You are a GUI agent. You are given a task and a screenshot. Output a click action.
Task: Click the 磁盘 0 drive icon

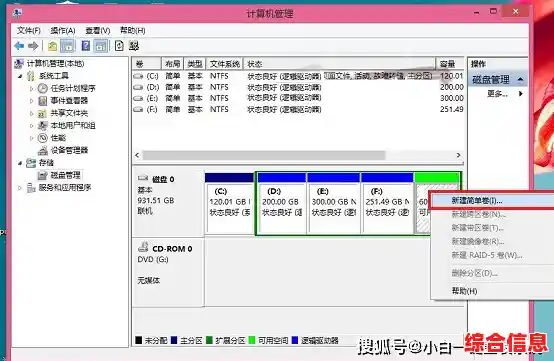pyautogui.click(x=143, y=178)
